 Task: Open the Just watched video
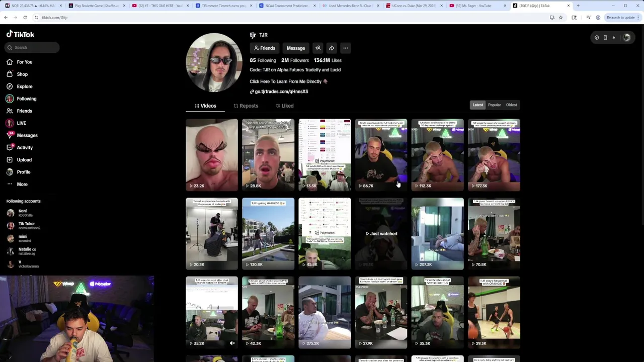coord(381,234)
